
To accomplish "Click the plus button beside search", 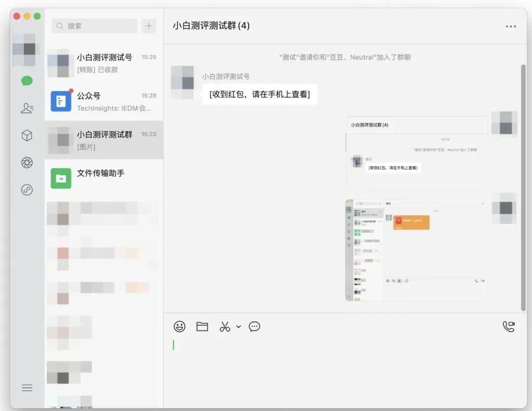I will pos(149,26).
